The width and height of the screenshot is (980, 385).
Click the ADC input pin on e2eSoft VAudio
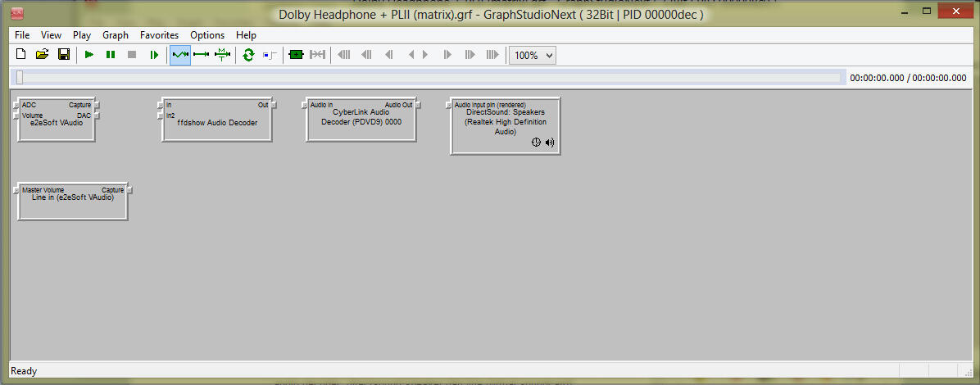pyautogui.click(x=16, y=105)
